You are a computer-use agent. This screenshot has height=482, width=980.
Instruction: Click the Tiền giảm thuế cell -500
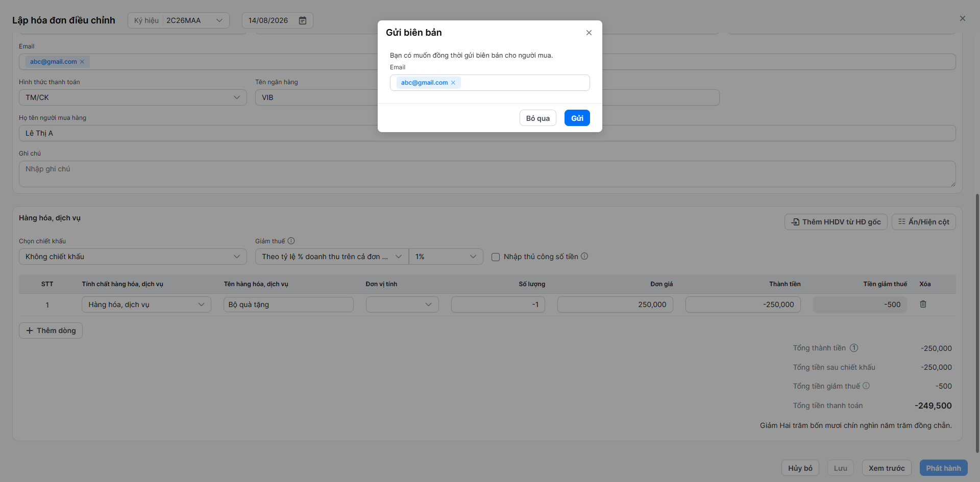coord(860,305)
